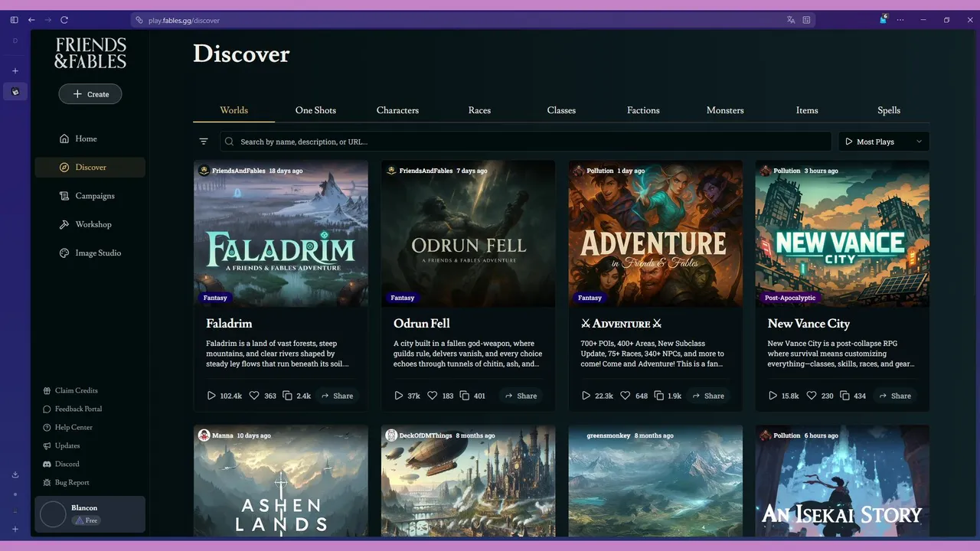The height and width of the screenshot is (551, 980).
Task: Click the browser back arrow
Action: (x=31, y=20)
